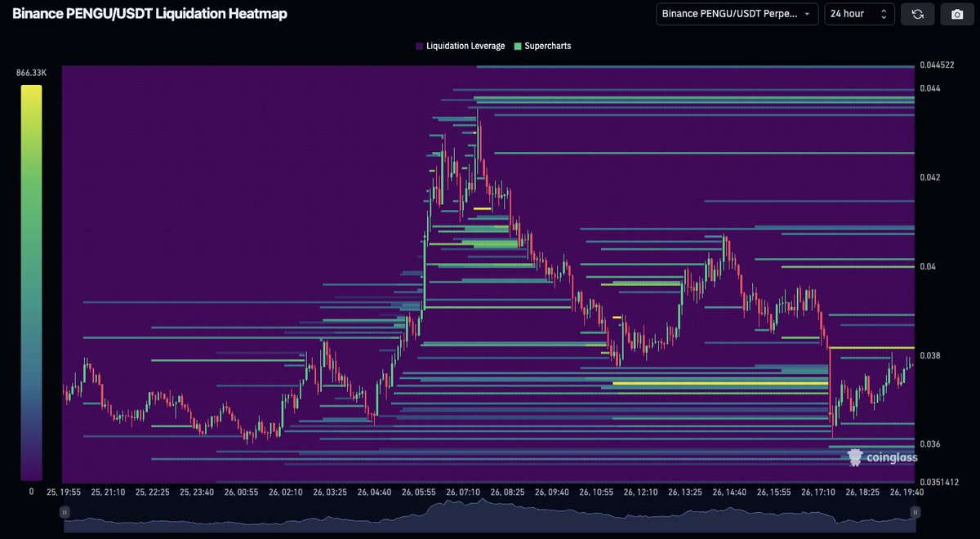The image size is (980, 539).
Task: Click the 26, 13:25 time axis label
Action: (684, 492)
